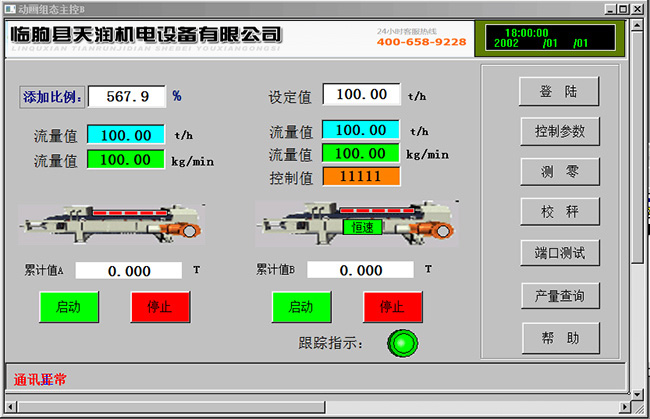Start scale A with green 启动 button

pyautogui.click(x=69, y=307)
